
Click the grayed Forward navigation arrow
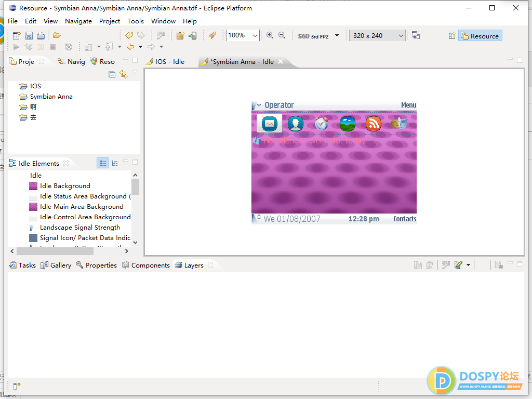[x=151, y=47]
